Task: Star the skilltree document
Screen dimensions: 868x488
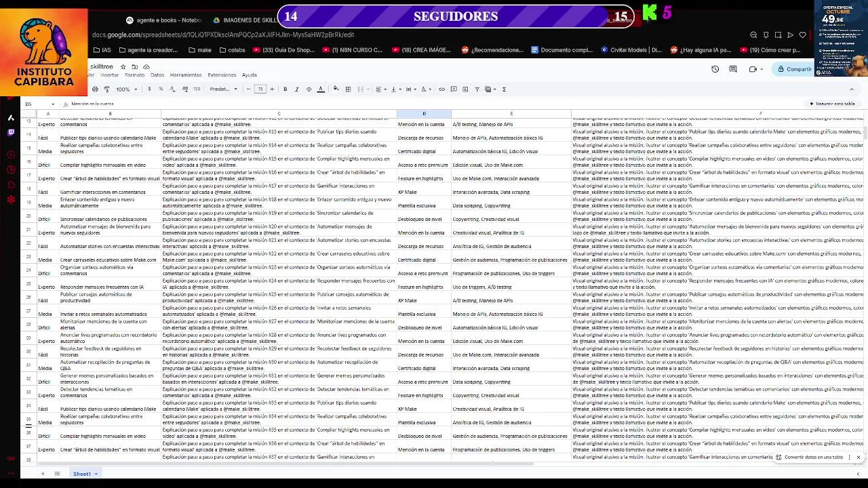Action: point(123,67)
